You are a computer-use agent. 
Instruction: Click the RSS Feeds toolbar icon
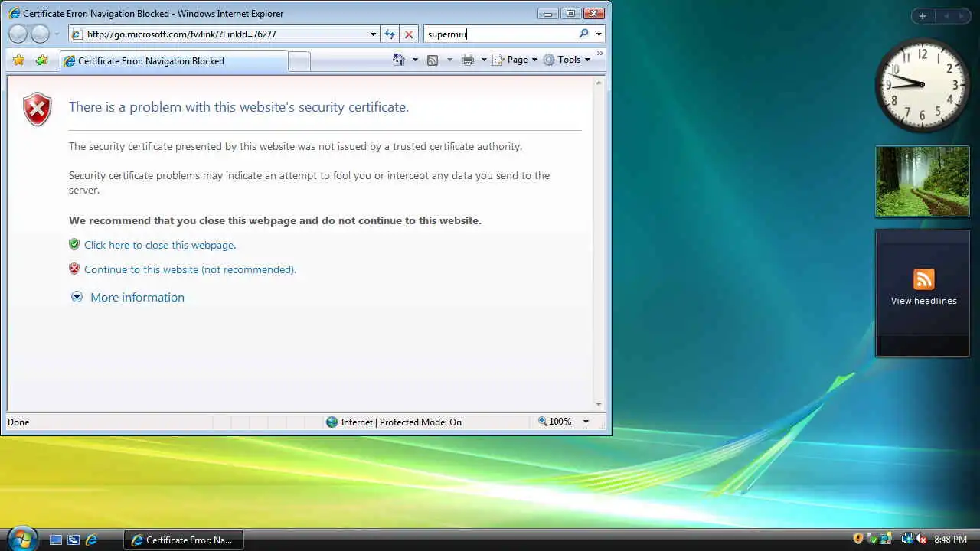coord(433,60)
